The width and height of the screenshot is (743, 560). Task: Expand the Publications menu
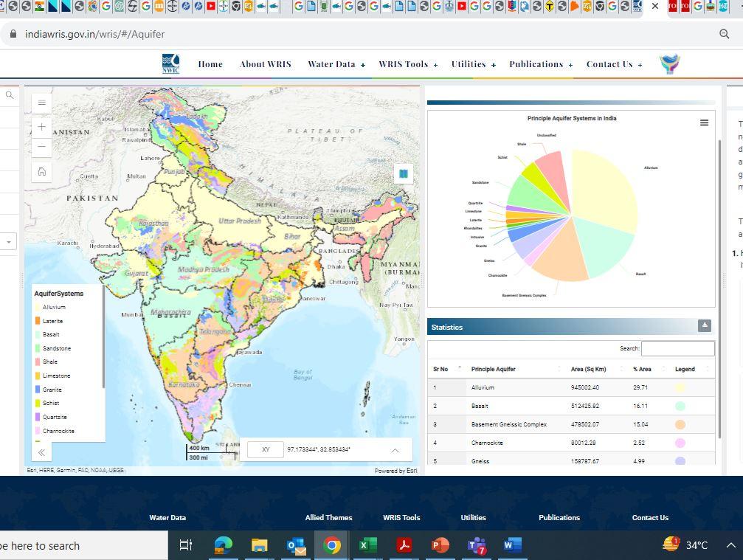[541, 64]
